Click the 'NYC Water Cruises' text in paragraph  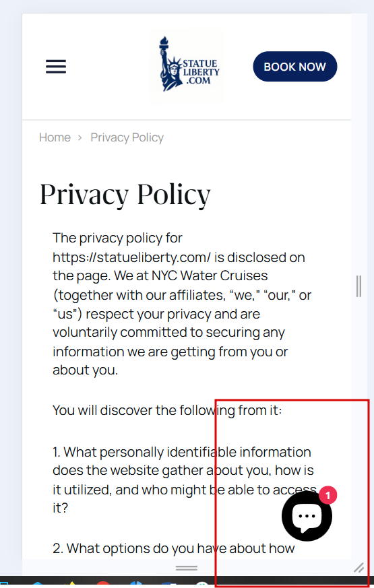click(210, 275)
